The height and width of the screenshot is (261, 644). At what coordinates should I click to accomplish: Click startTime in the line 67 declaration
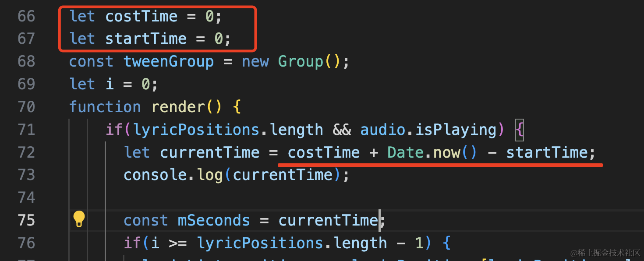(146, 39)
